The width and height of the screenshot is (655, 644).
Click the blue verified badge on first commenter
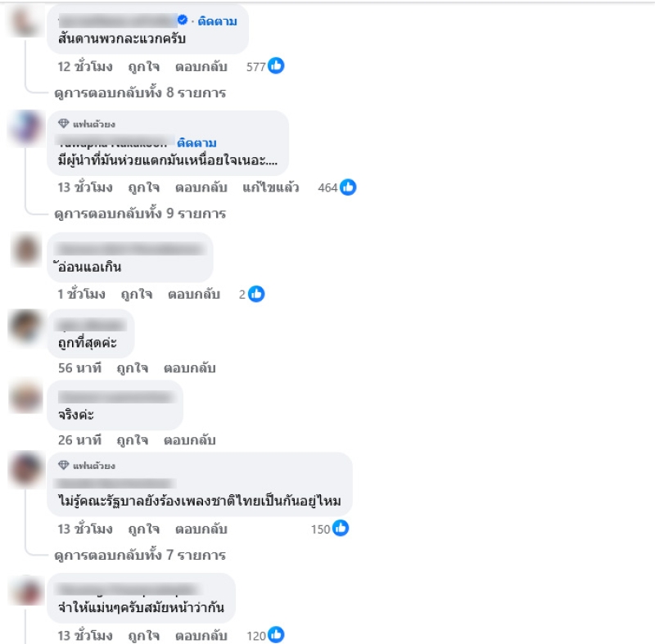point(183,20)
